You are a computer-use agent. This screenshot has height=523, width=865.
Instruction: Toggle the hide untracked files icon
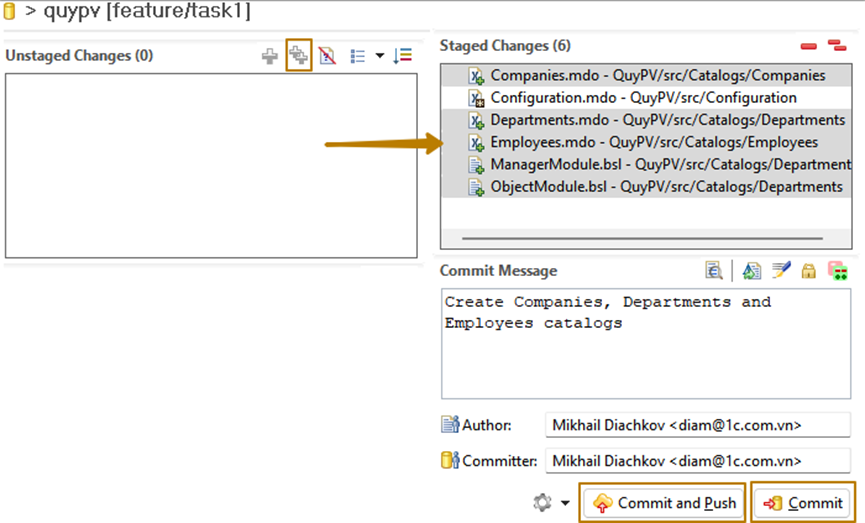327,57
